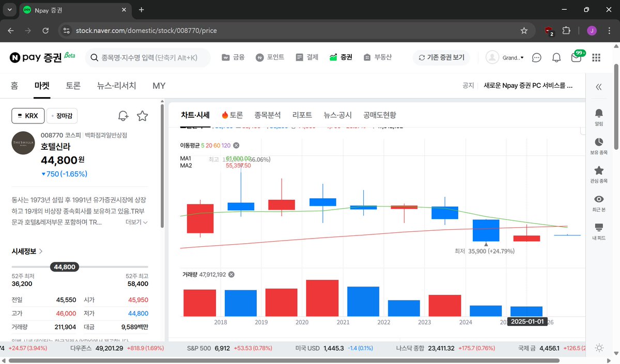Viewport: 620px width, 364px height.
Task: Switch to the 마켓 tab
Action: point(42,86)
